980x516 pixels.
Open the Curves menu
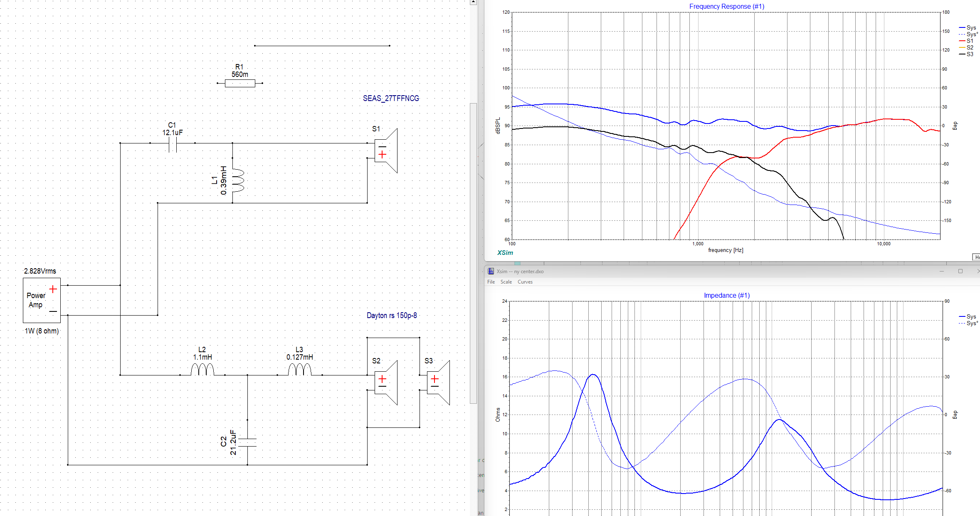tap(525, 282)
